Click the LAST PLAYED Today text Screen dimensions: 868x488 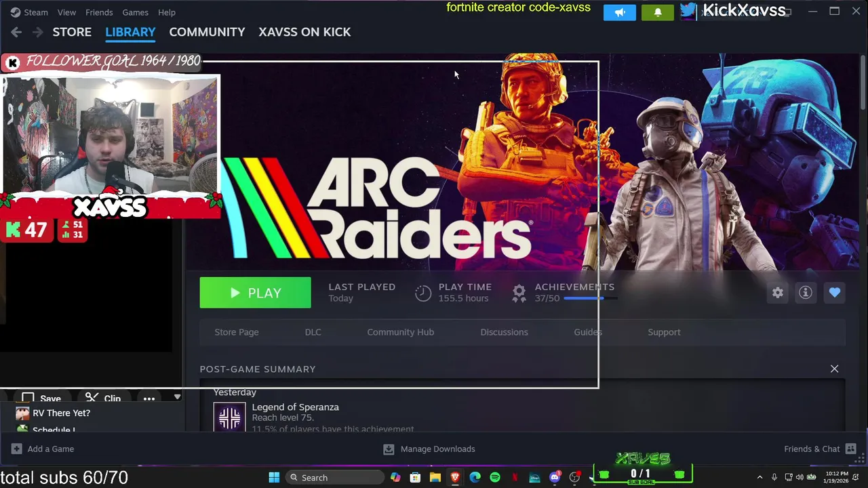[362, 293]
